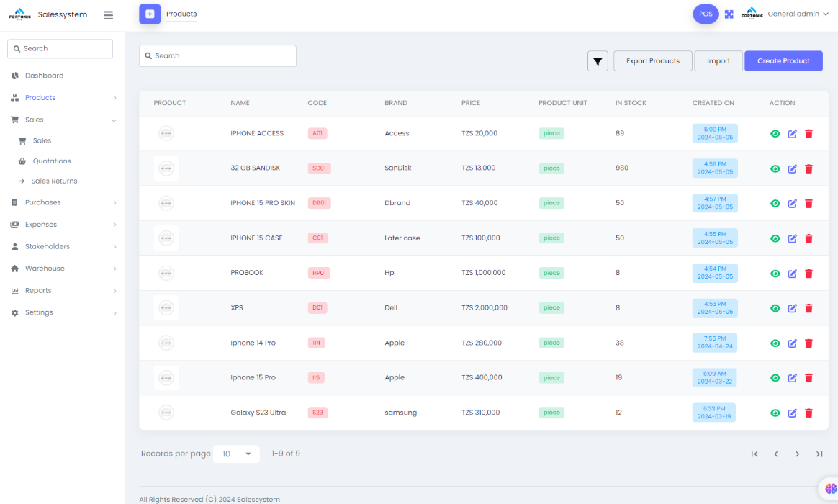
Task: Edit the PROBOOK product entry
Action: tap(792, 274)
